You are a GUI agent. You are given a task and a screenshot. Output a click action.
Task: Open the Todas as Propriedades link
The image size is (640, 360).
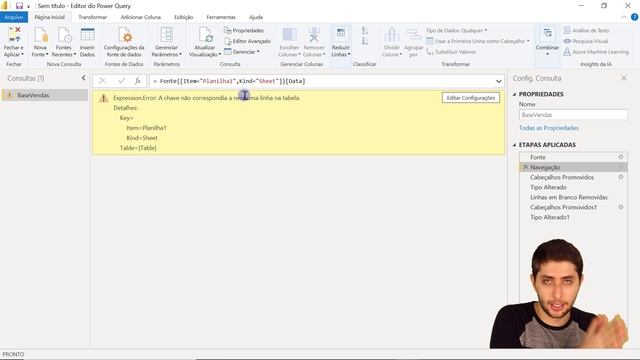pyautogui.click(x=549, y=128)
